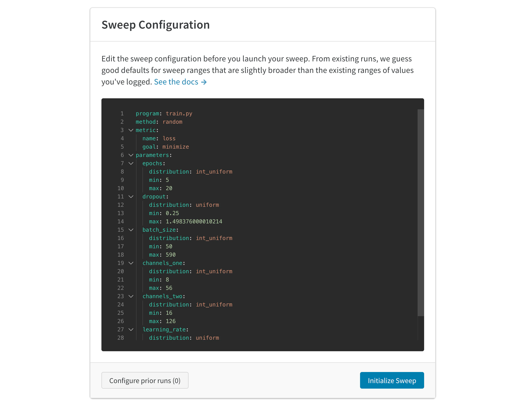This screenshot has width=532, height=408.
Task: Collapse the metric section chevron
Action: [x=131, y=130]
